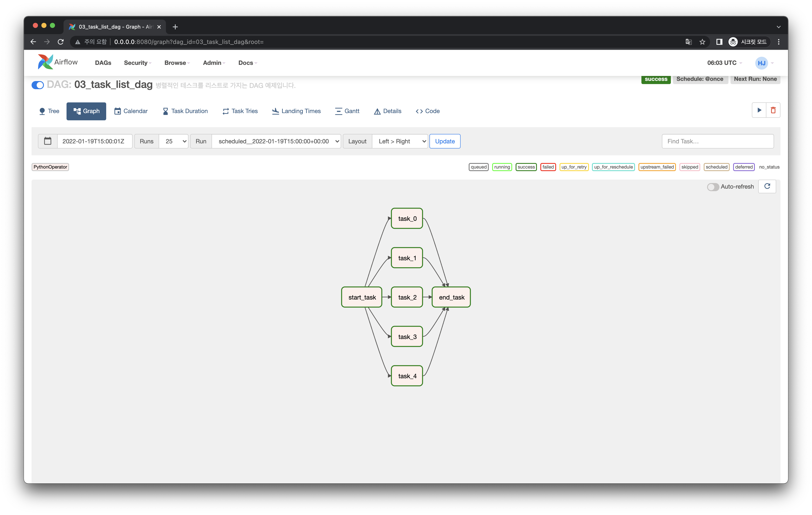Expand the tab list chevron in Chrome

[x=779, y=27]
